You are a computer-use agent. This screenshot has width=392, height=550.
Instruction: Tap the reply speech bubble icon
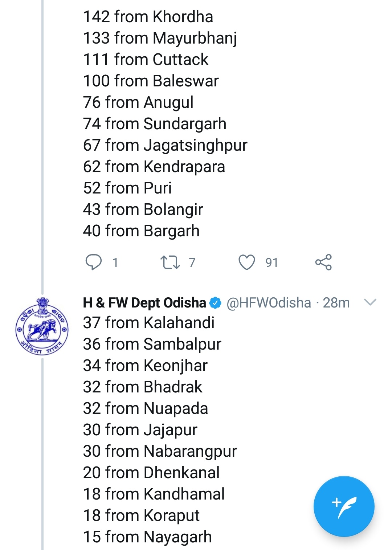click(x=93, y=262)
